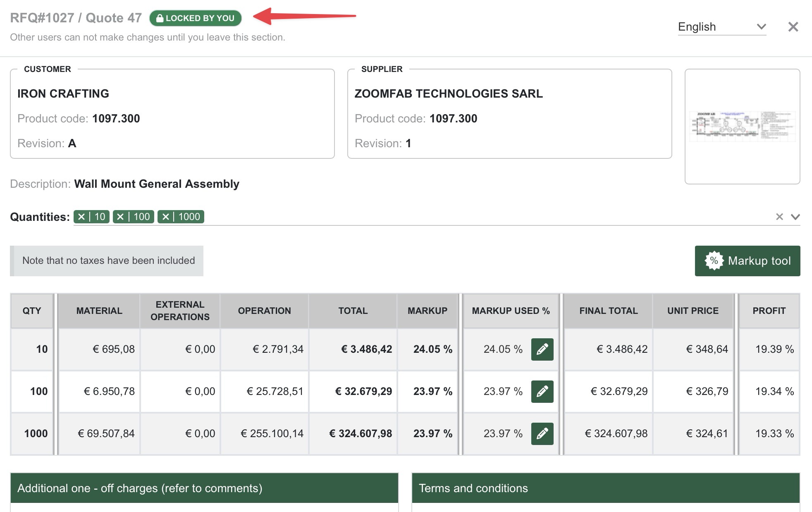Click the Locked By You badge
The width and height of the screenshot is (812, 512).
195,18
